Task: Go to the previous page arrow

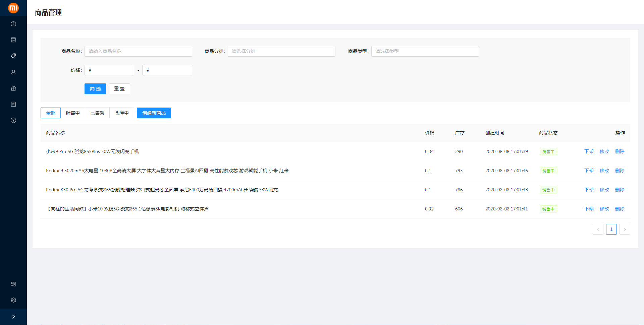Action: [x=598, y=229]
